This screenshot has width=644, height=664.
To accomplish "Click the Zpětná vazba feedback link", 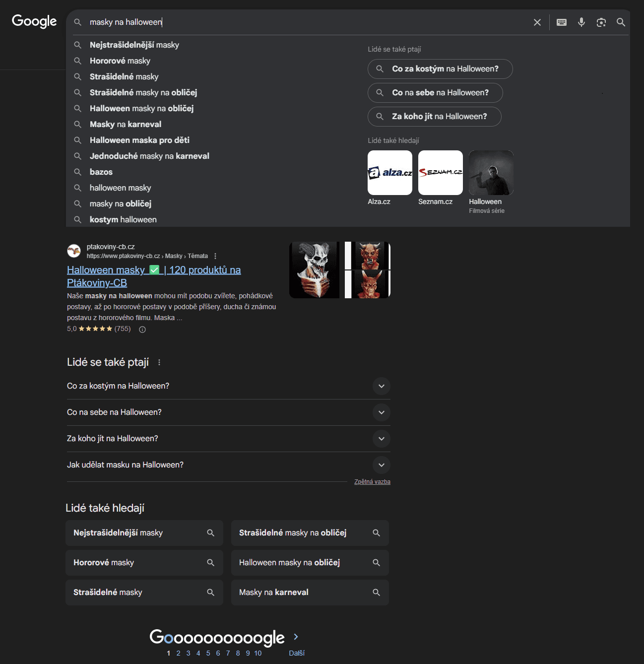I will coord(372,482).
